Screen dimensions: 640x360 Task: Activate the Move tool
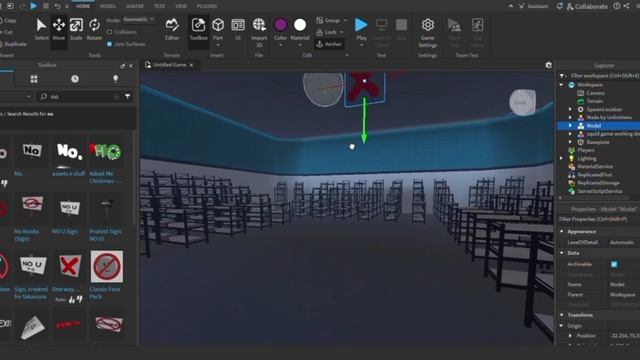(59, 29)
